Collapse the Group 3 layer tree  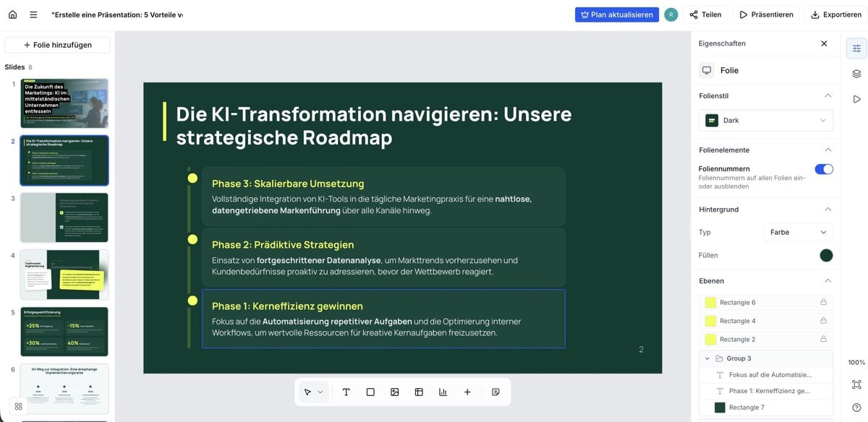tap(707, 358)
